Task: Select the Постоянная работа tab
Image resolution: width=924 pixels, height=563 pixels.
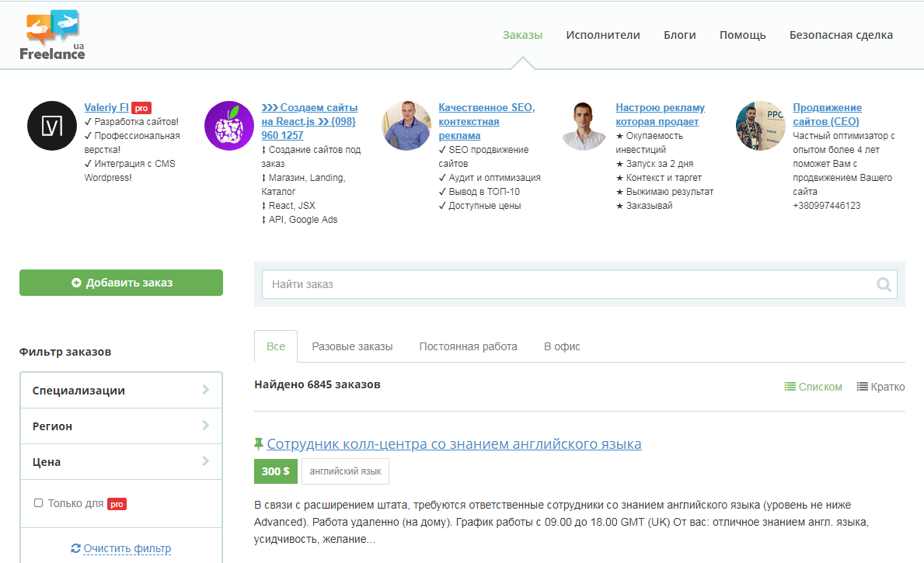Action: pyautogui.click(x=468, y=347)
